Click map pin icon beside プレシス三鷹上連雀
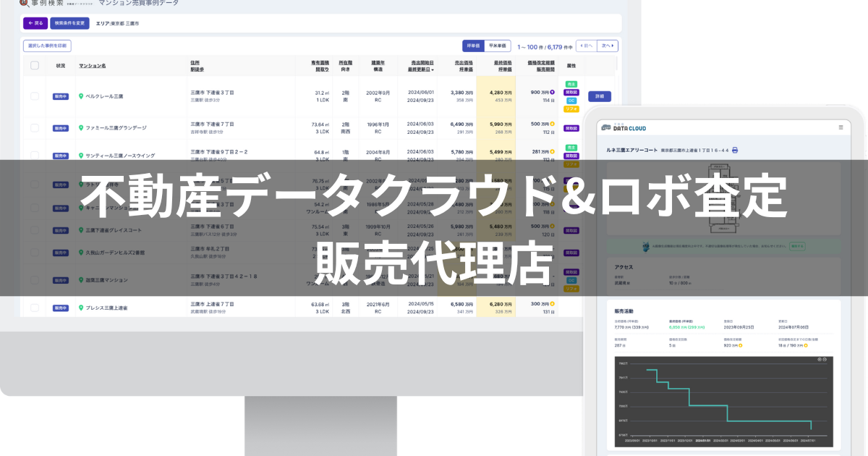This screenshot has height=456, width=868. pos(81,308)
